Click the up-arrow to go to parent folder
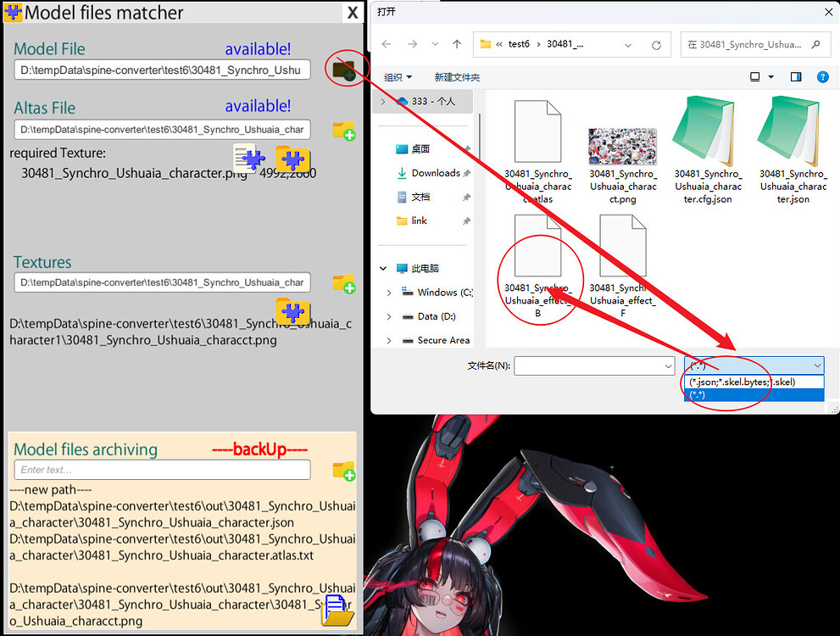The height and width of the screenshot is (636, 840). pyautogui.click(x=456, y=43)
